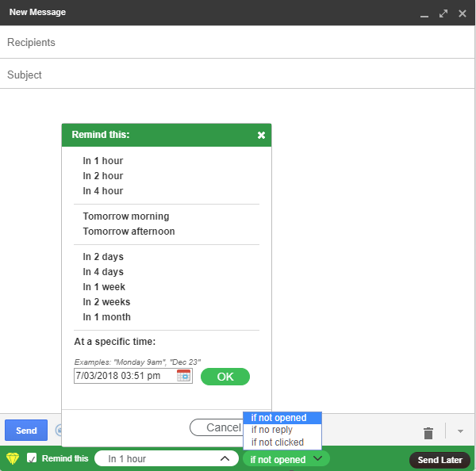Click the yellow diamond premium icon

(13, 458)
